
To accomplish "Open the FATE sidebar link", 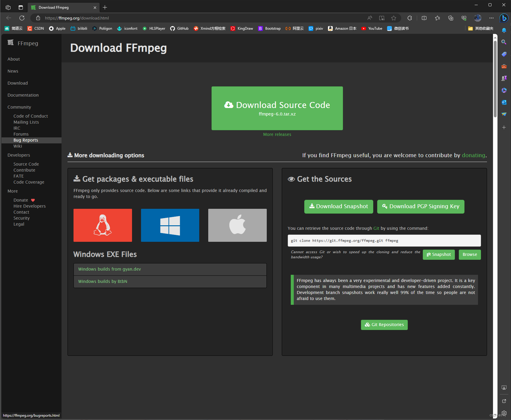I will (x=19, y=176).
